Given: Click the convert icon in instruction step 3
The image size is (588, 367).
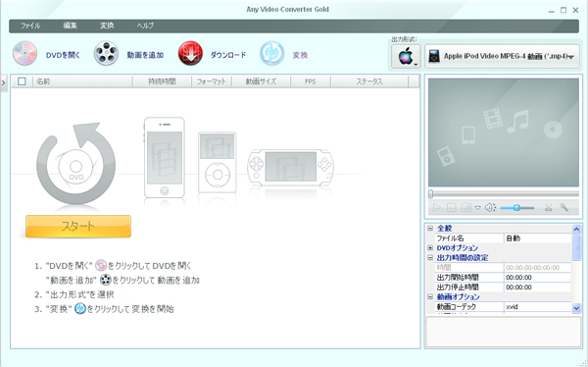Looking at the screenshot, I should click(x=80, y=309).
